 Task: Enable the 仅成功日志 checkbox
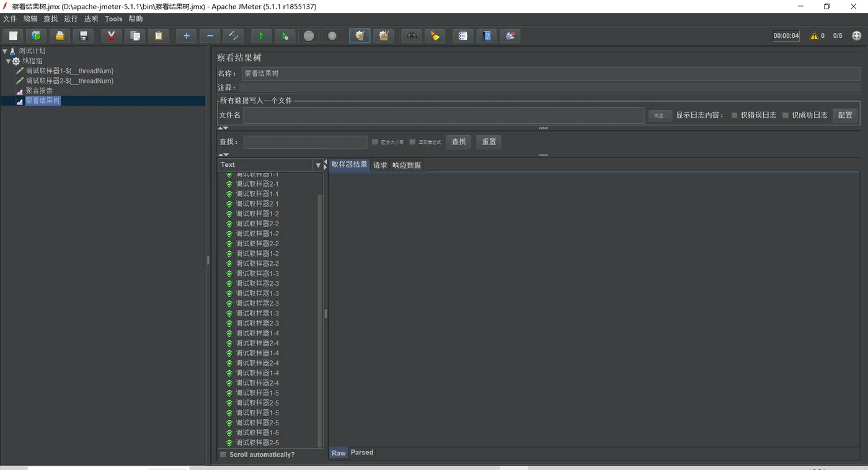[x=786, y=115]
